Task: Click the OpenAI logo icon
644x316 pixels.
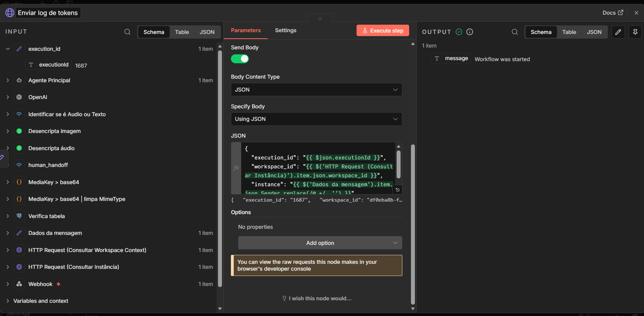Action: pyautogui.click(x=19, y=97)
